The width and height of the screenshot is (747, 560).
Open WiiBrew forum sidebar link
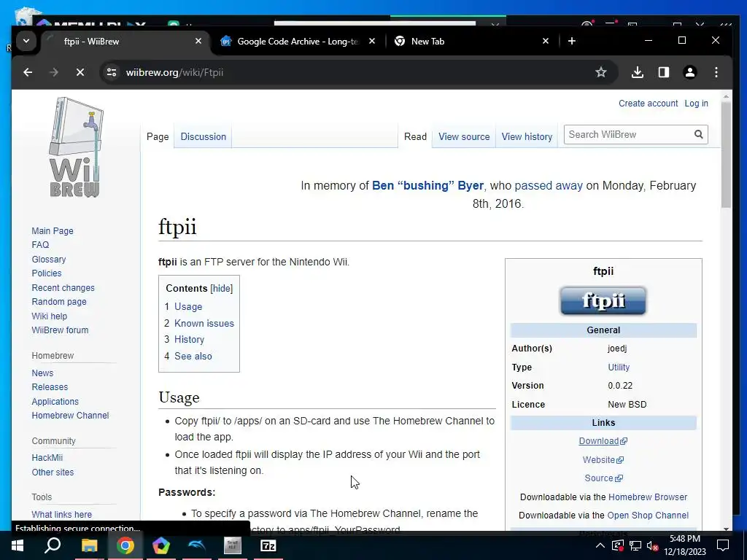pyautogui.click(x=60, y=330)
